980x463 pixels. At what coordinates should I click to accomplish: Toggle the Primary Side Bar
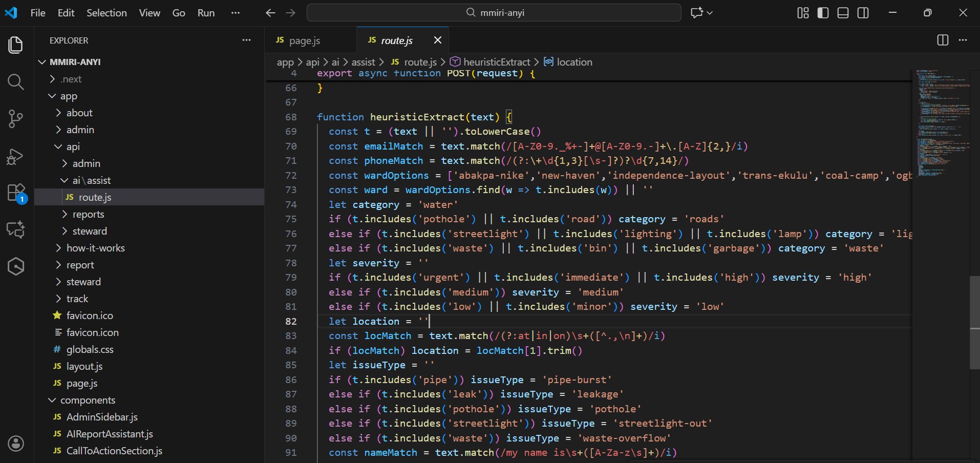(823, 13)
